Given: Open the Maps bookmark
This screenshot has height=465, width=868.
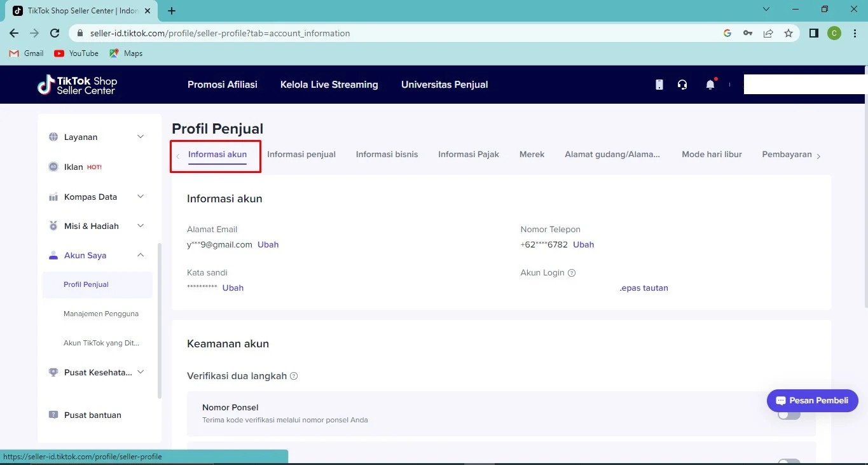Looking at the screenshot, I should click(126, 53).
